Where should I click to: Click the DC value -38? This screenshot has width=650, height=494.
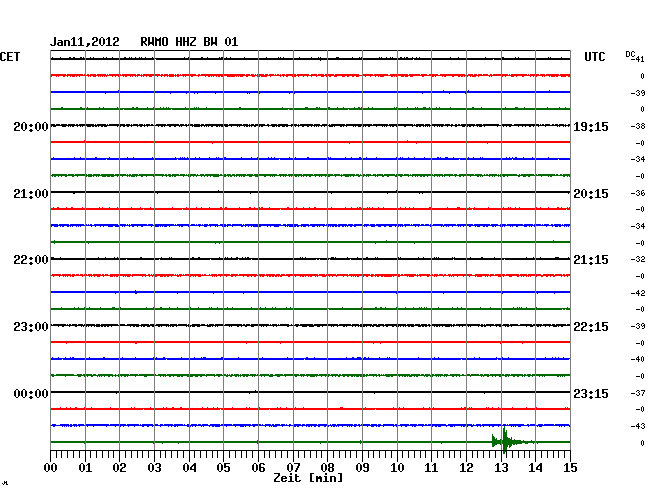[x=638, y=126]
